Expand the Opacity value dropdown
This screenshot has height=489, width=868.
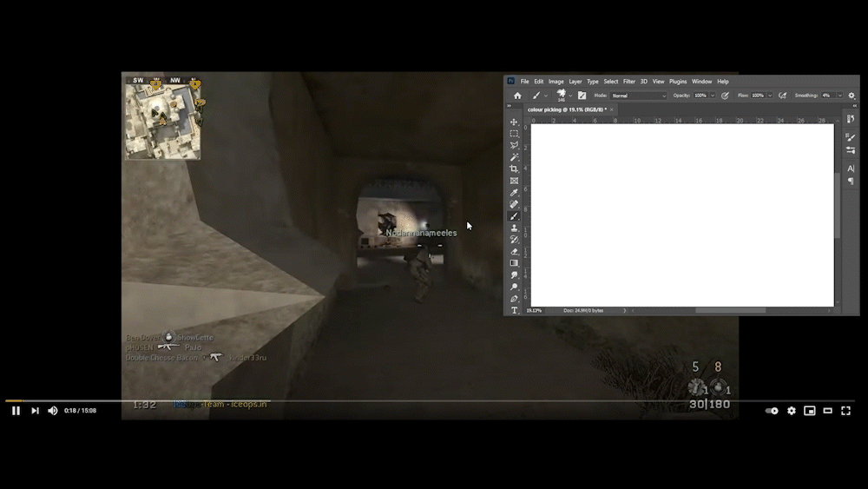713,96
